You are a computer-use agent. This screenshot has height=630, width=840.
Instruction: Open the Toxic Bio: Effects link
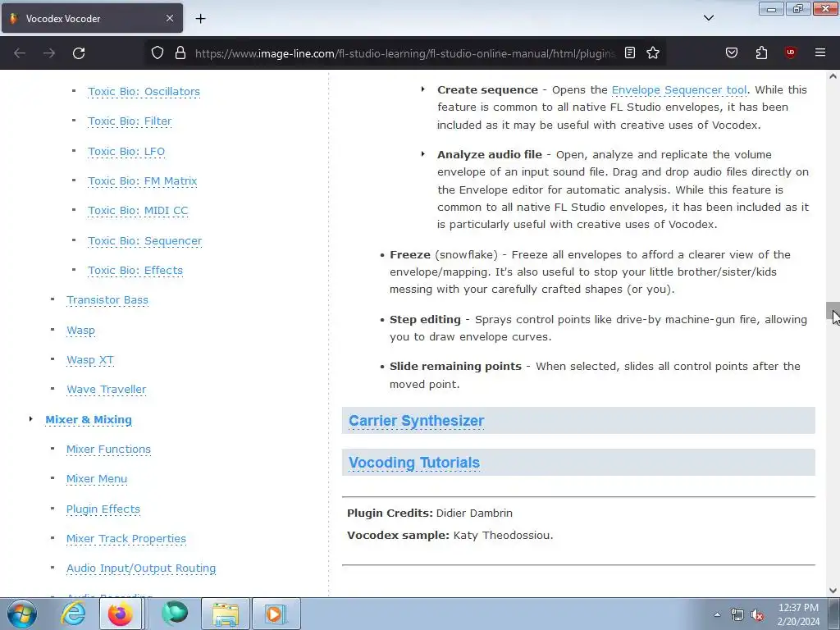[135, 271]
